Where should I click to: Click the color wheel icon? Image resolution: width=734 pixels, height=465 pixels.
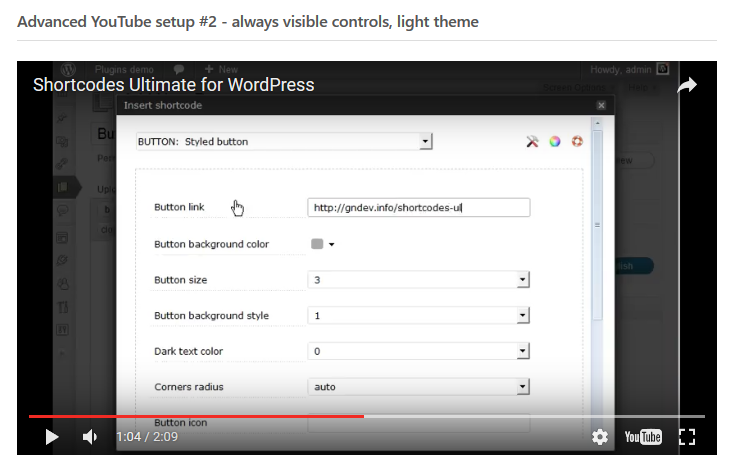554,142
